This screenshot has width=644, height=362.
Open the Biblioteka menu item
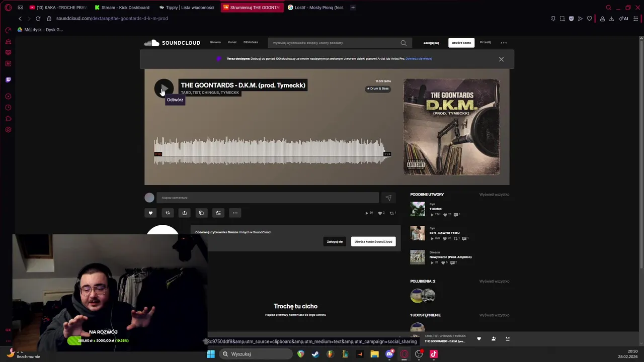(251, 42)
